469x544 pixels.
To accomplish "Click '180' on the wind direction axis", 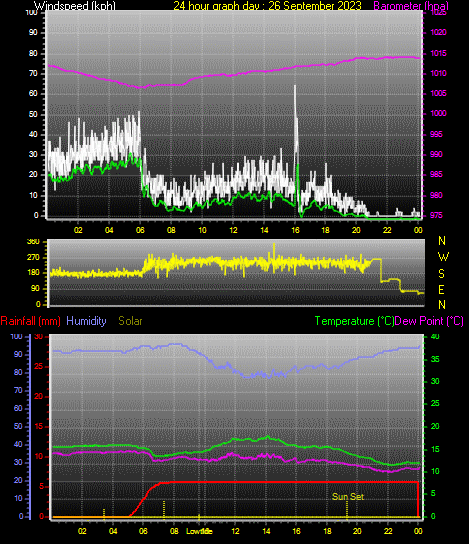I will tap(34, 273).
